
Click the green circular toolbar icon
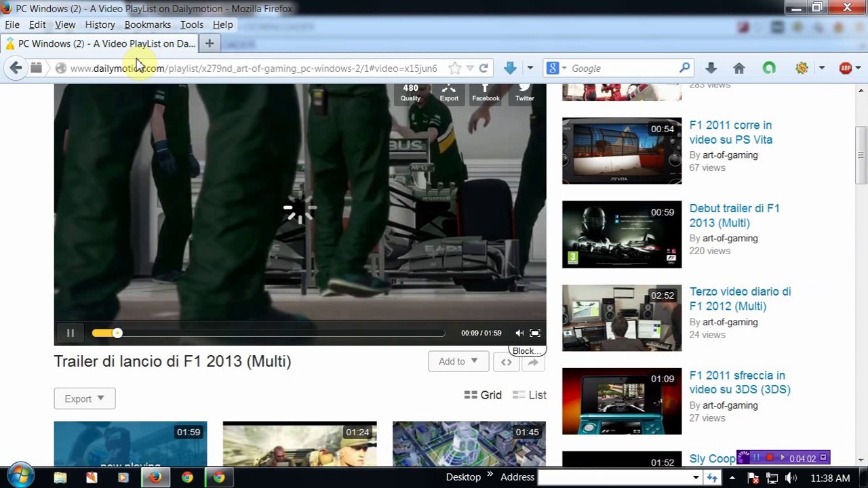(769, 68)
